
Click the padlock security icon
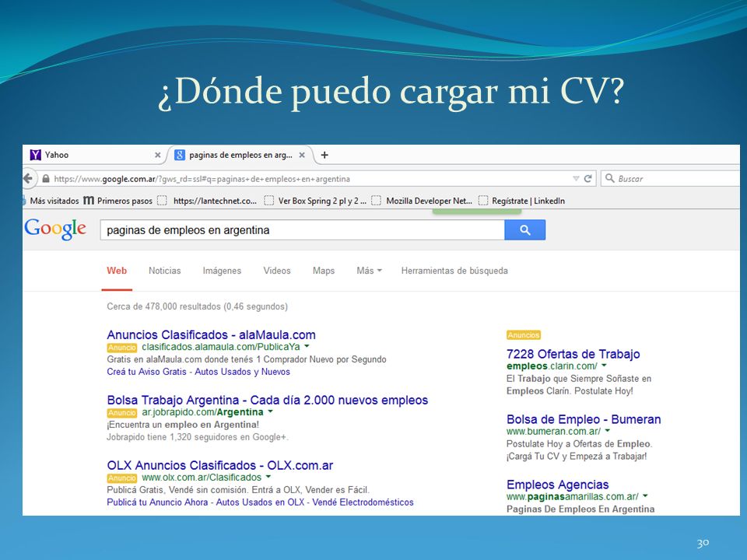pyautogui.click(x=46, y=179)
